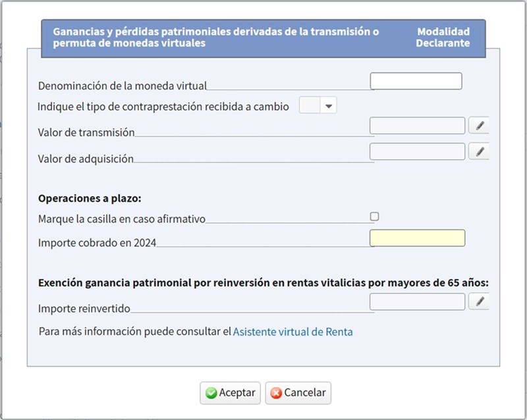Click the green checkmark icon on Aceptar
Viewport: 527px width, 420px height.
point(211,393)
